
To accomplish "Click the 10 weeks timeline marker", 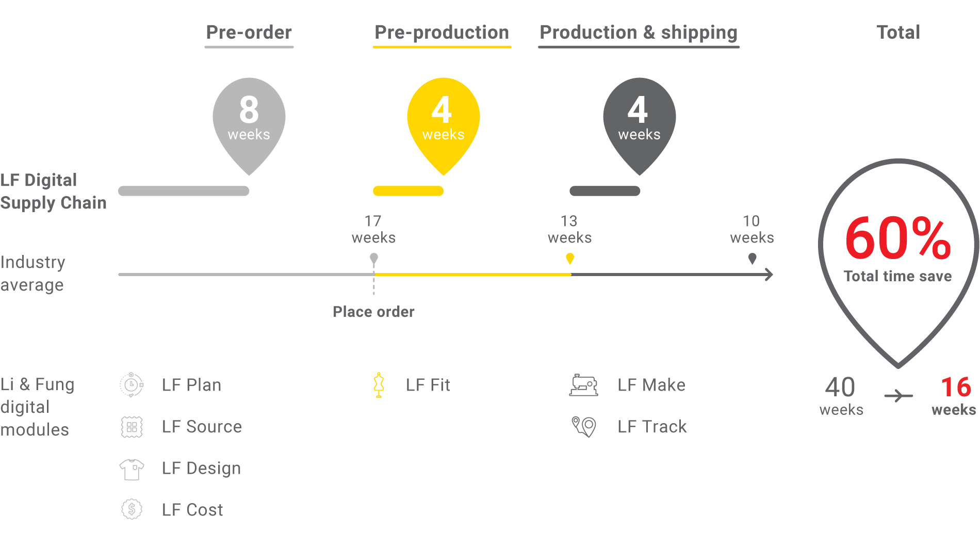I will [x=752, y=258].
